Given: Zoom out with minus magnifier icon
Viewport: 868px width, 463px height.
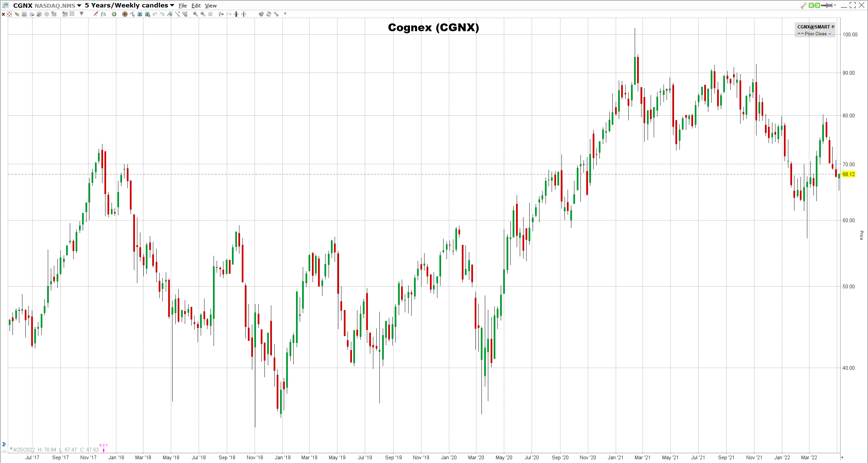Looking at the screenshot, I should 203,14.
